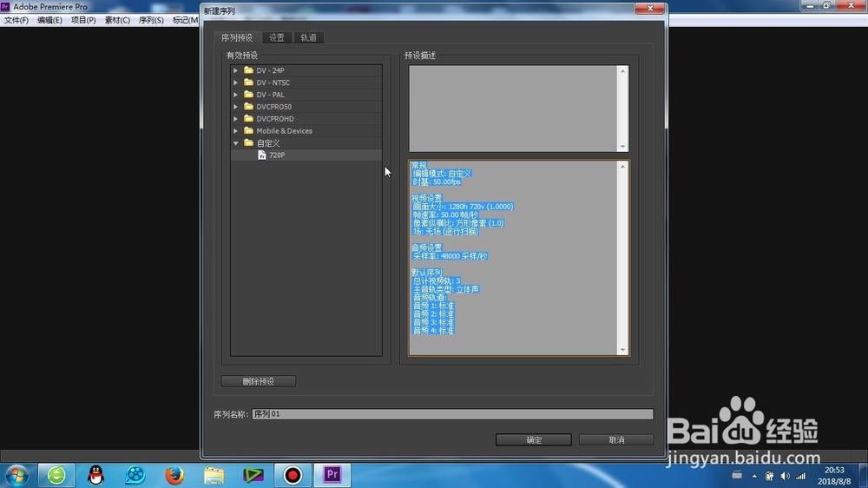Open the 序列(S) menu

(151, 20)
